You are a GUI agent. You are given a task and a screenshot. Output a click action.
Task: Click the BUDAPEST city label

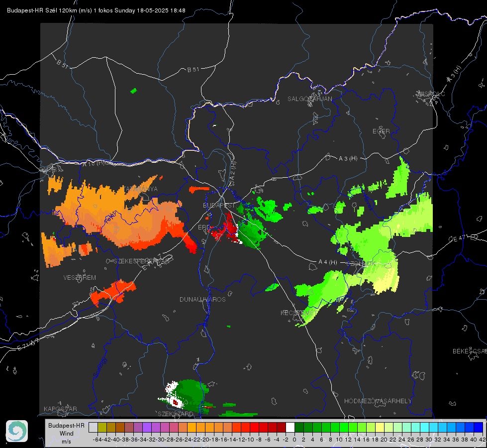click(219, 205)
